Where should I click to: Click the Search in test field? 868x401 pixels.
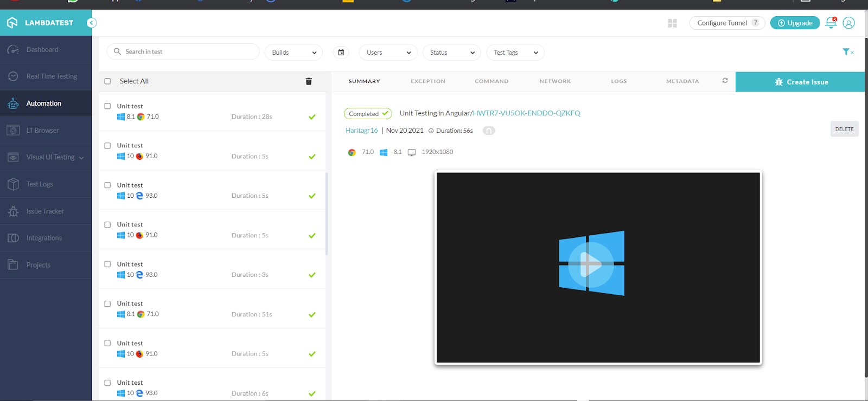coord(184,52)
